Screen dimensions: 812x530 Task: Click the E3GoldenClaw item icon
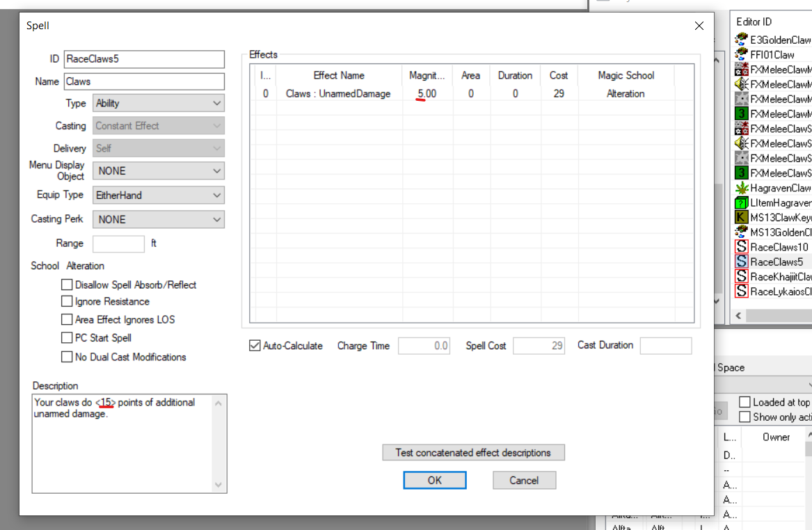(742, 40)
